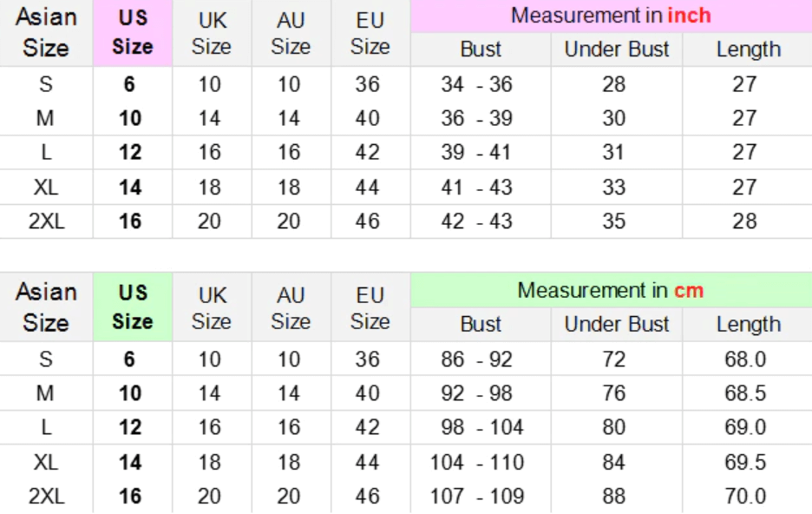Click under bust value 72 in cm table

614,359
